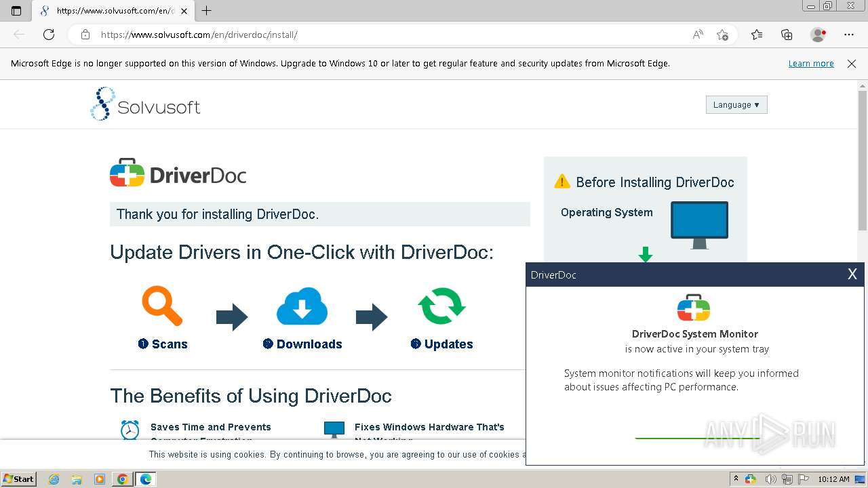Open Internet Explorer from the taskbar

(x=54, y=479)
